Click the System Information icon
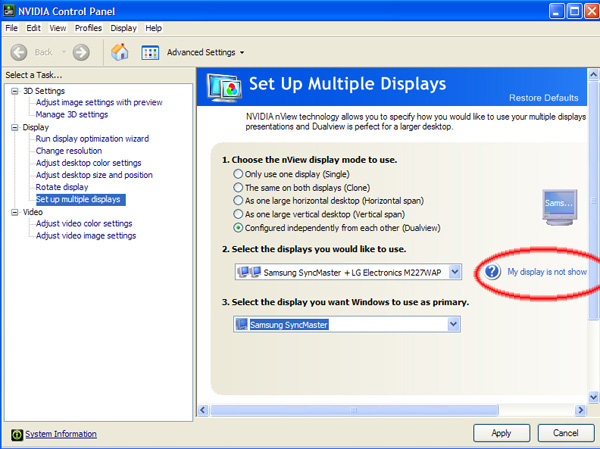600x449 pixels. click(17, 434)
